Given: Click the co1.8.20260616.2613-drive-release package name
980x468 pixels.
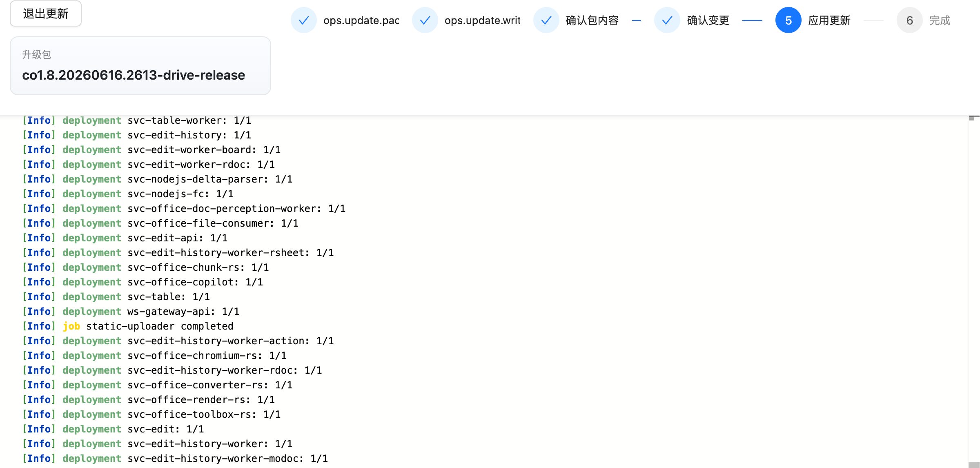Looking at the screenshot, I should point(134,75).
